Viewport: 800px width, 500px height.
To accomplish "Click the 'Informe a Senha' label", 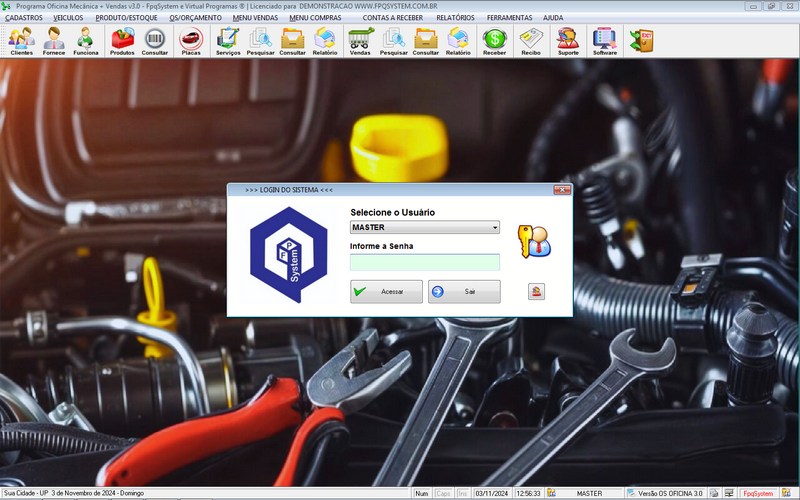I will click(x=382, y=246).
